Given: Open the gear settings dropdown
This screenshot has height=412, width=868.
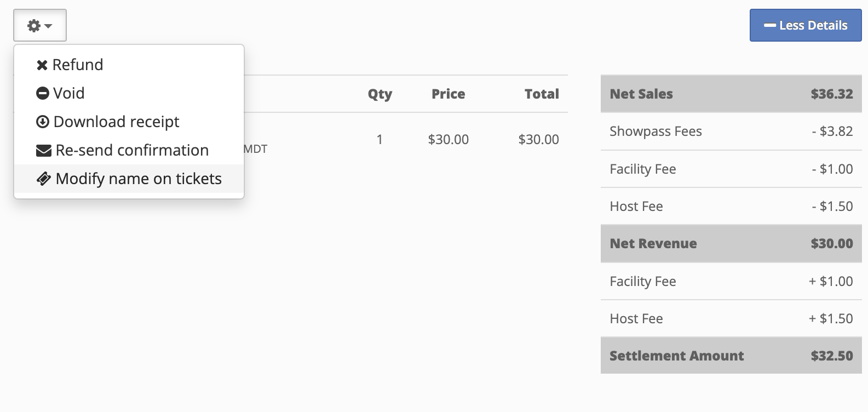Looking at the screenshot, I should click(x=40, y=25).
